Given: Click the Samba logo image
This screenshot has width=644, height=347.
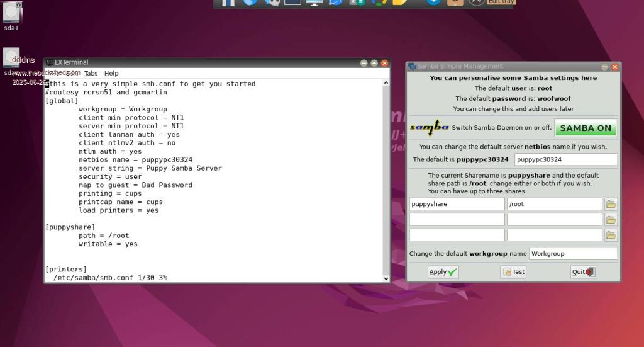Looking at the screenshot, I should (x=429, y=128).
